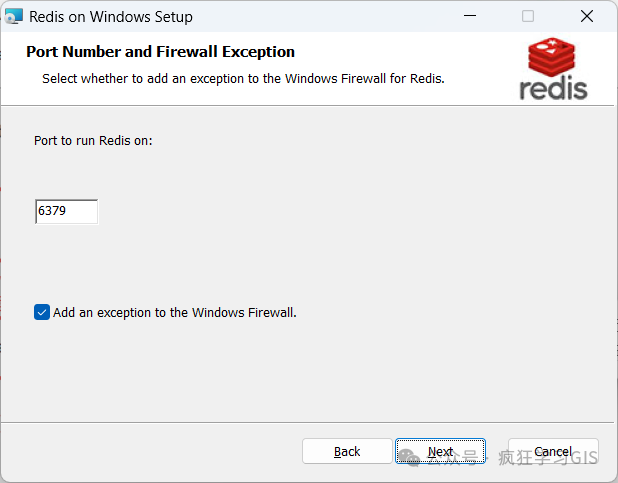Click the empty area below the firewall checkbox
Image resolution: width=618 pixels, height=483 pixels.
300,370
